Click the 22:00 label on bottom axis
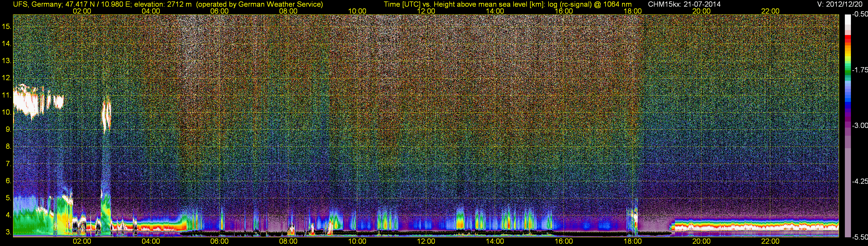Screen dimensions: 868x246 coord(770,241)
